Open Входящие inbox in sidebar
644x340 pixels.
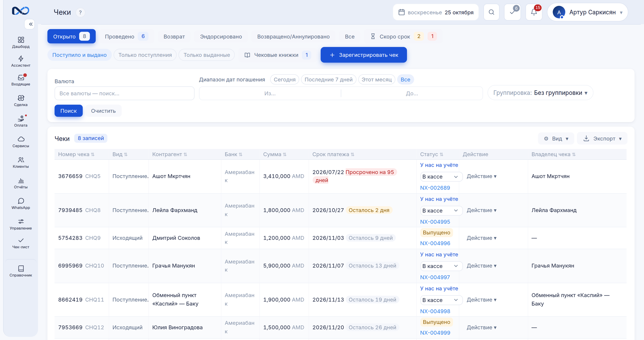click(21, 80)
